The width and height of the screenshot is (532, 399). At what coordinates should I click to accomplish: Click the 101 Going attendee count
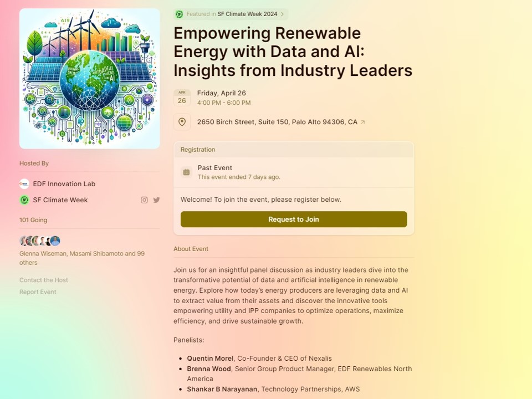click(x=32, y=219)
